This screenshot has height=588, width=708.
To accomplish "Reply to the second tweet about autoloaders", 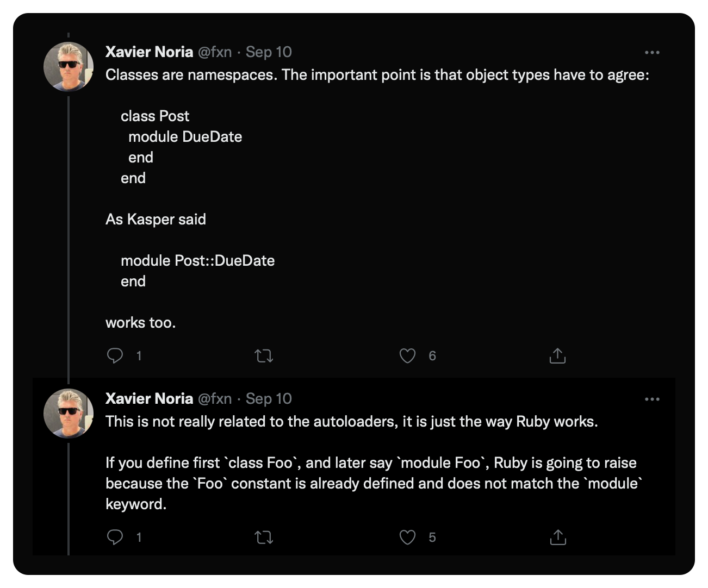I will (x=115, y=537).
